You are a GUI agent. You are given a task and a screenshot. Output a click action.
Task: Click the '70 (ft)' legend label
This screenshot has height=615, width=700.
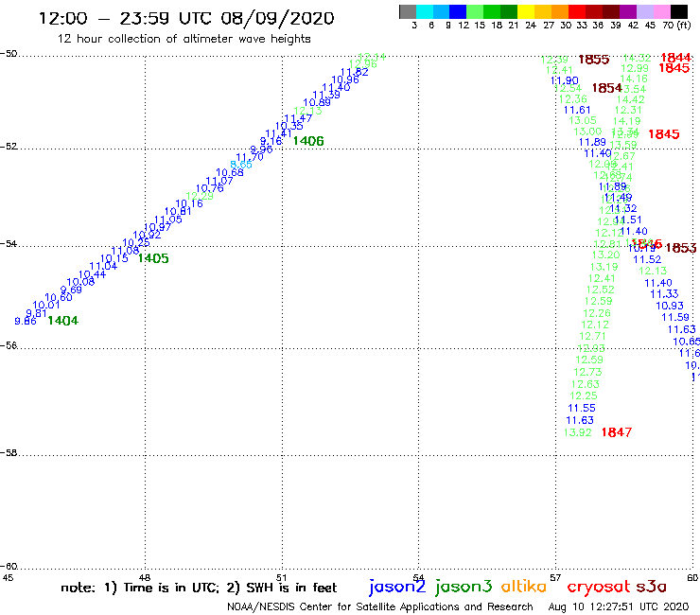676,26
